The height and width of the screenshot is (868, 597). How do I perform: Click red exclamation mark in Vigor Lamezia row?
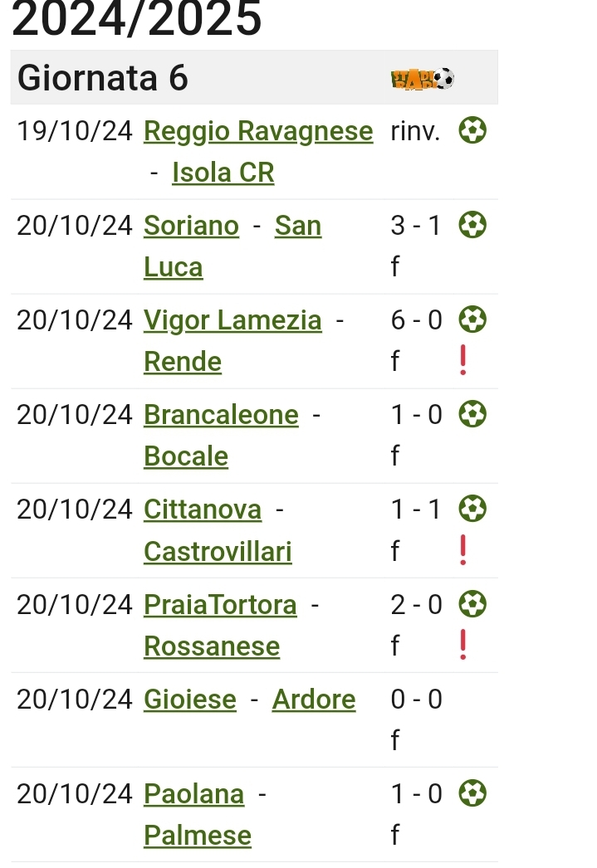463,361
